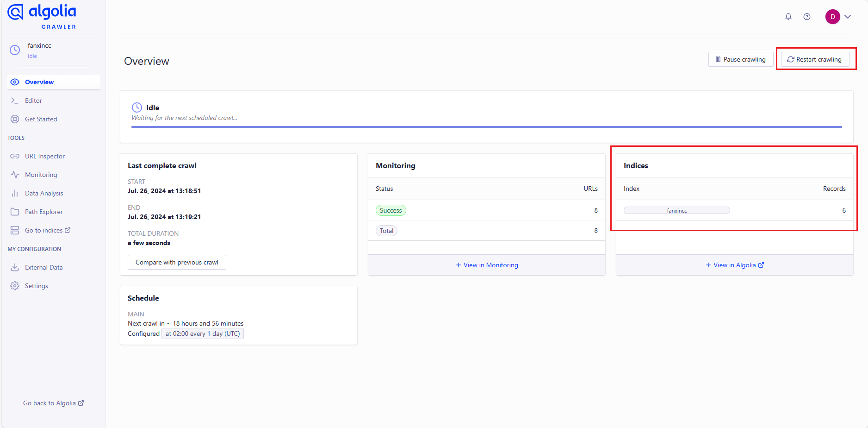Viewport: 868px width, 428px height.
Task: Click the clock icon beside fanxincc
Action: pyautogui.click(x=15, y=50)
